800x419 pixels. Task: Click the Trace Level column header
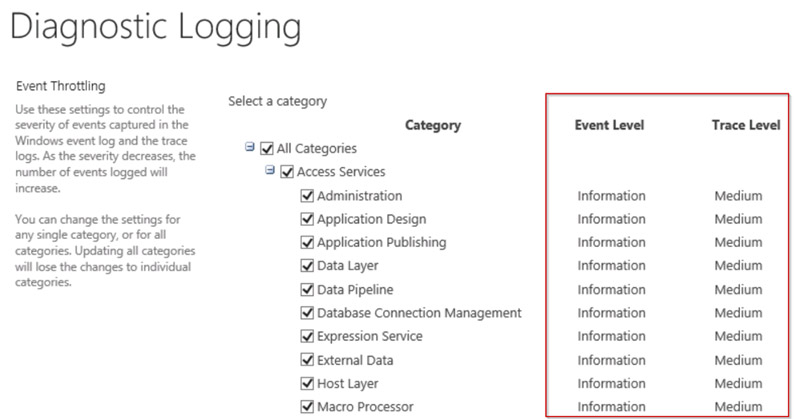point(745,125)
